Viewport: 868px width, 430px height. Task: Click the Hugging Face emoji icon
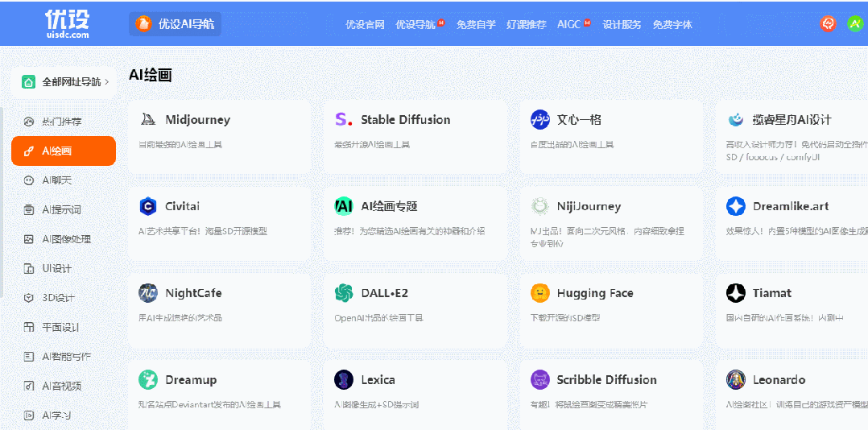539,293
